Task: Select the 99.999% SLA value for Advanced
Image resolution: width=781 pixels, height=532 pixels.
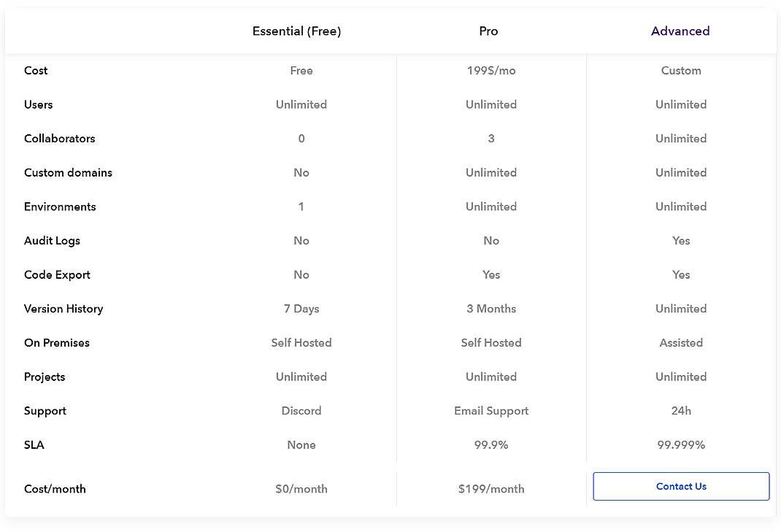Action: pyautogui.click(x=680, y=444)
